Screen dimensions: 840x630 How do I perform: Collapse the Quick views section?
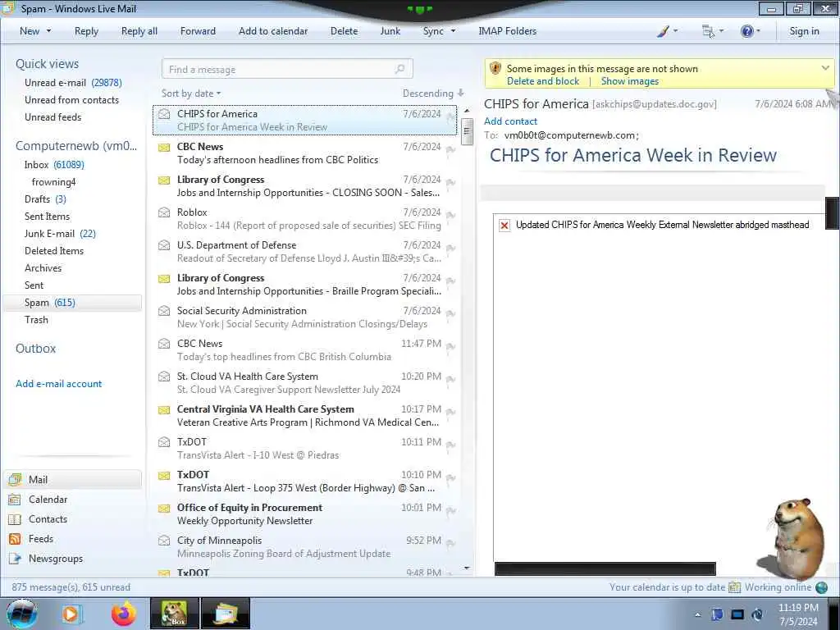click(x=47, y=64)
